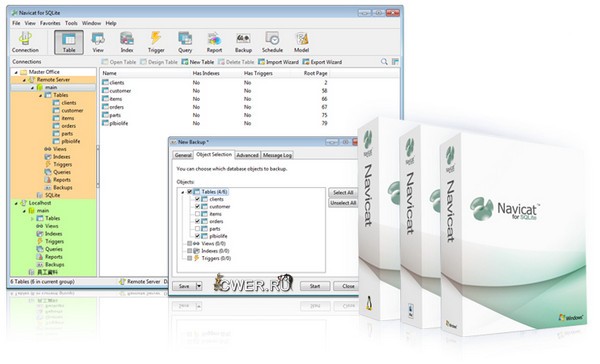Check the parts backup checkbox
Screen dimensions: 600x364
pyautogui.click(x=197, y=229)
